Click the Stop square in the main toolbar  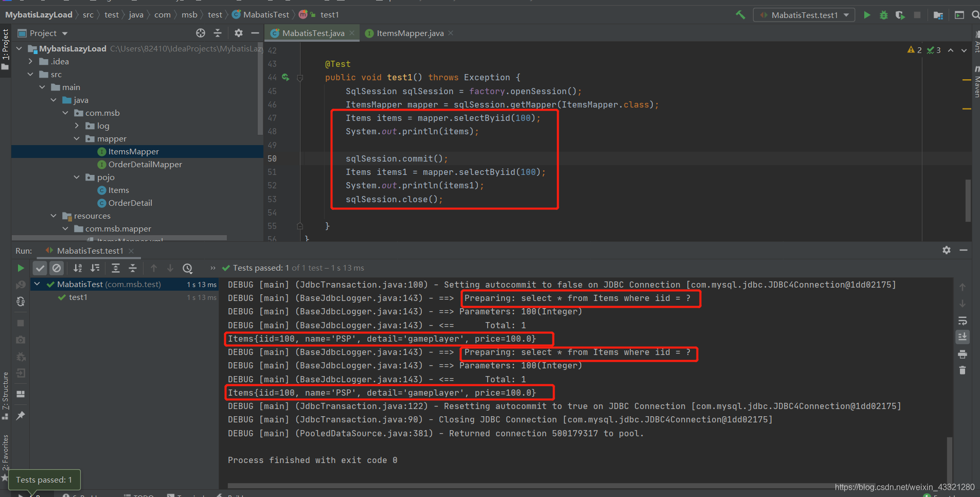click(x=917, y=15)
